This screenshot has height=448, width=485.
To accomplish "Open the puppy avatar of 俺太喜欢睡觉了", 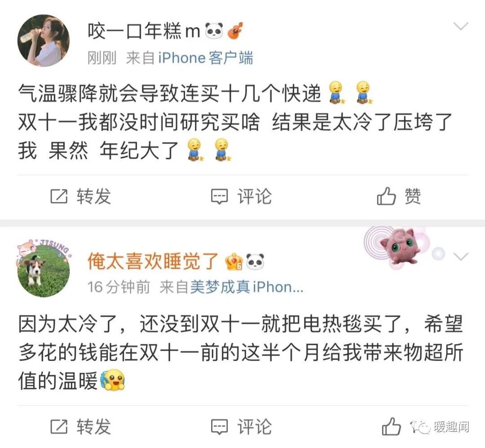I will pos(43,268).
